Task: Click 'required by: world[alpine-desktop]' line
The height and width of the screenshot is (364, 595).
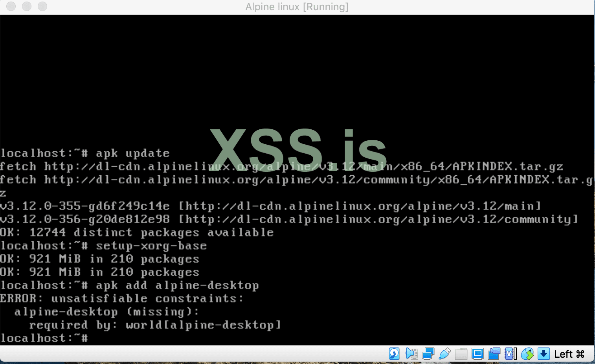Action: pyautogui.click(x=155, y=325)
